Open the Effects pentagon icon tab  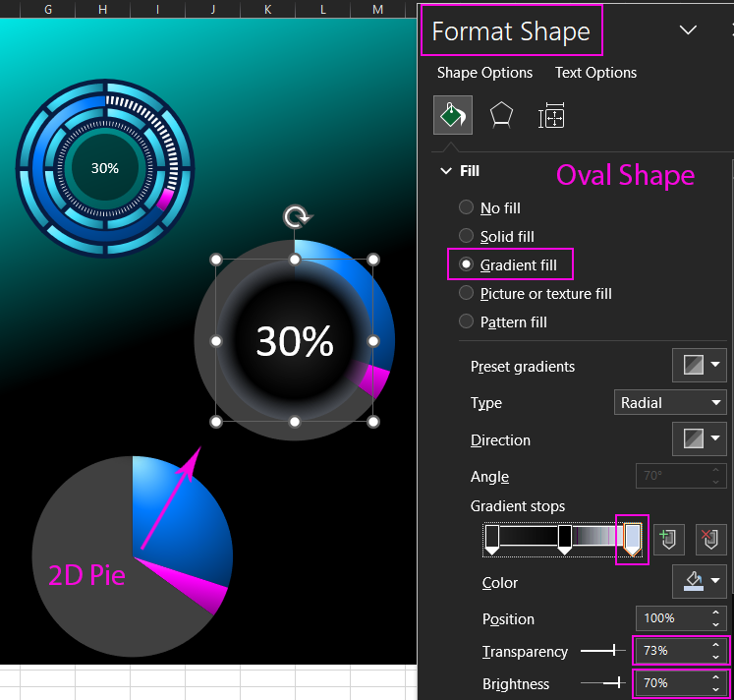(x=502, y=115)
